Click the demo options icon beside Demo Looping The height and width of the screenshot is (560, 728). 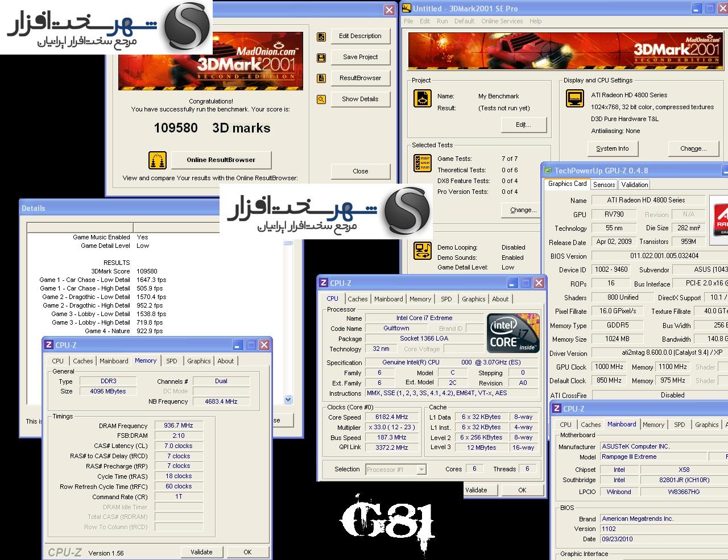point(423,251)
